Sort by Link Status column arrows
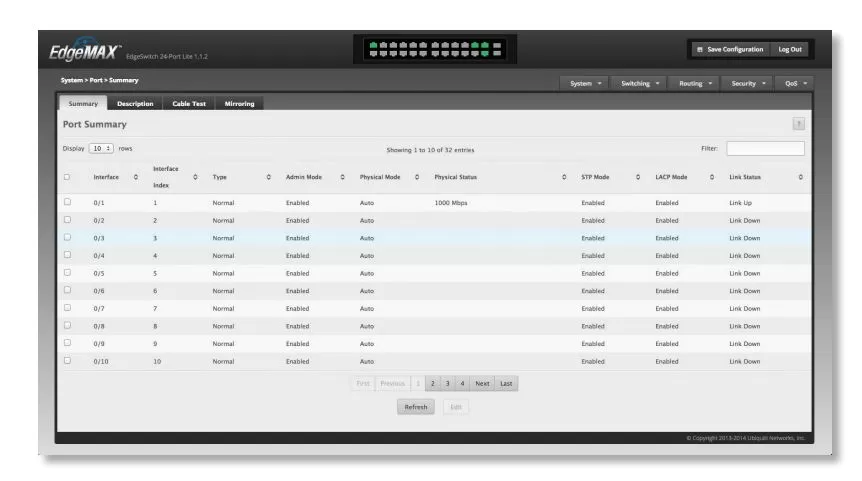 pyautogui.click(x=800, y=177)
